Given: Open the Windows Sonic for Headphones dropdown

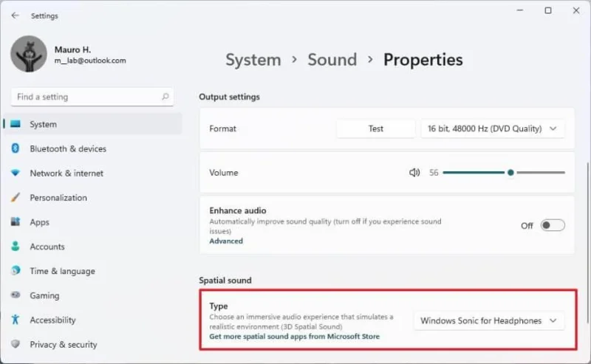Looking at the screenshot, I should pyautogui.click(x=489, y=320).
